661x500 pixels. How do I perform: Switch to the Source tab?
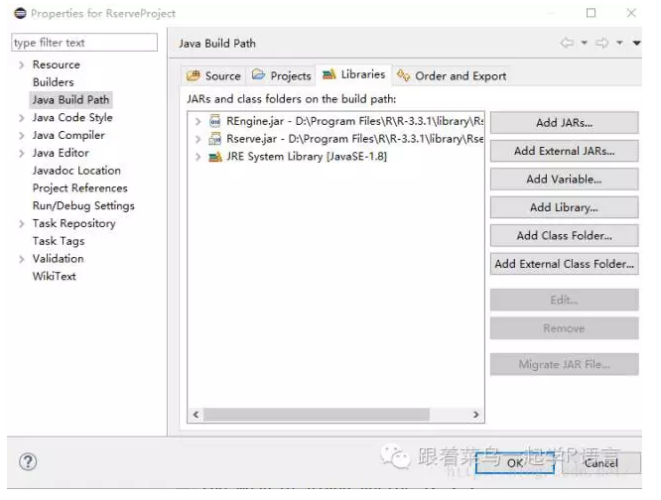(214, 76)
